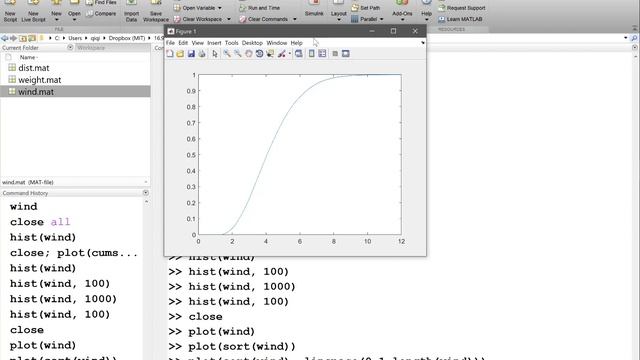
Task: Open the Edit menu in Figure 1
Action: point(183,43)
